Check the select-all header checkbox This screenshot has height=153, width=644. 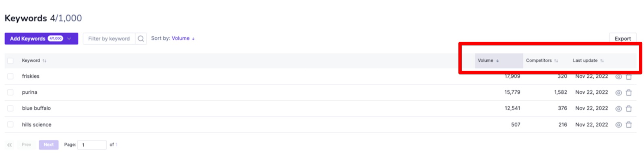(x=10, y=61)
